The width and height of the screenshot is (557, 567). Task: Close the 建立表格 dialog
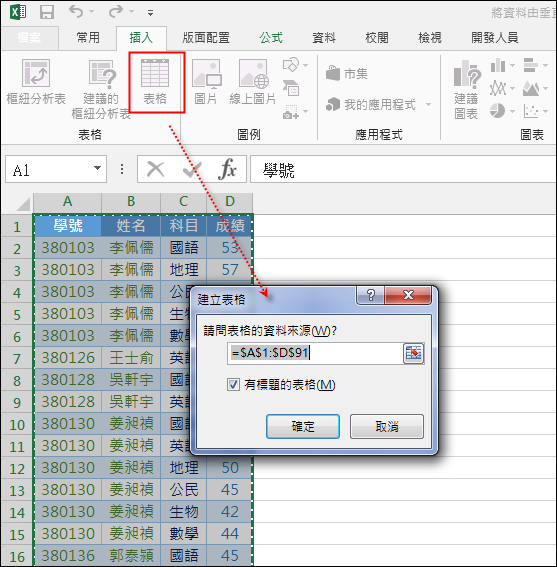(x=408, y=295)
